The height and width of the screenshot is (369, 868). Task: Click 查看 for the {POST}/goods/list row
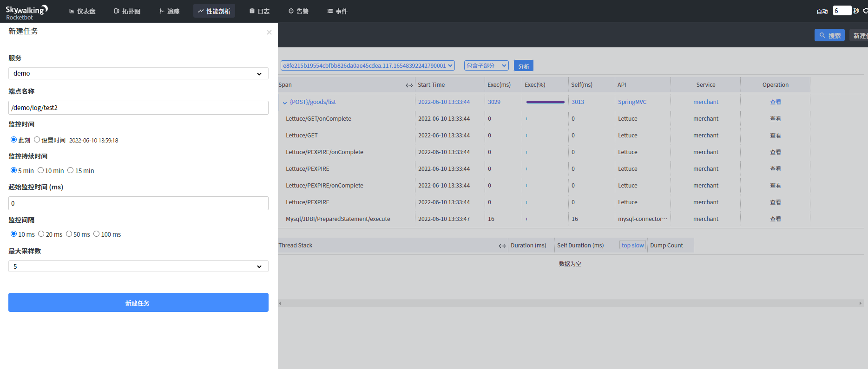[776, 102]
